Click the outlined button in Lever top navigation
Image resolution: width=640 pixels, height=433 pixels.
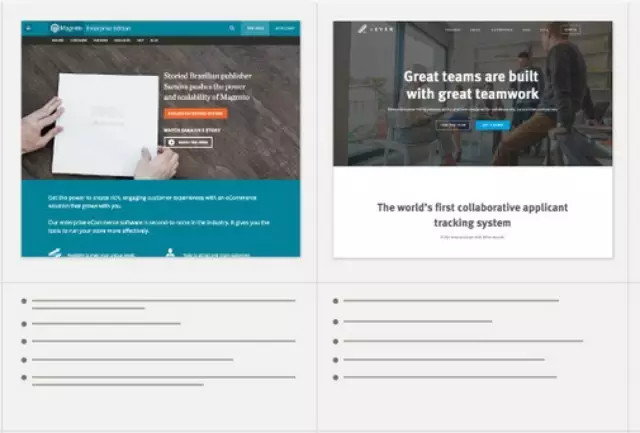[x=570, y=30]
